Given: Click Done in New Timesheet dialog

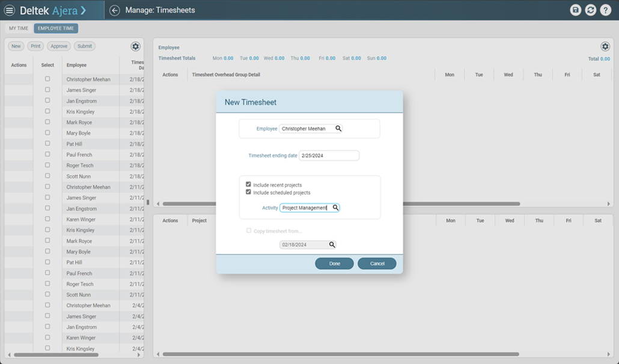Looking at the screenshot, I should (334, 264).
